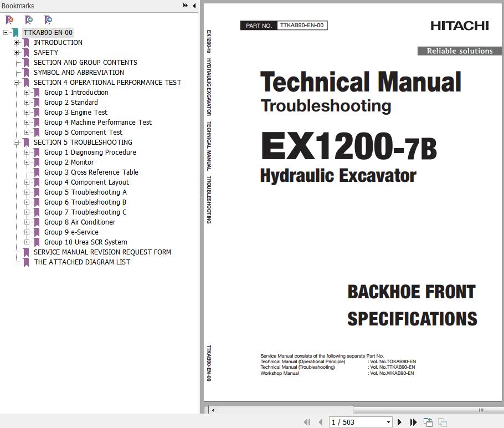Expand the SAFETY bookmark
504x428 pixels.
[17, 53]
